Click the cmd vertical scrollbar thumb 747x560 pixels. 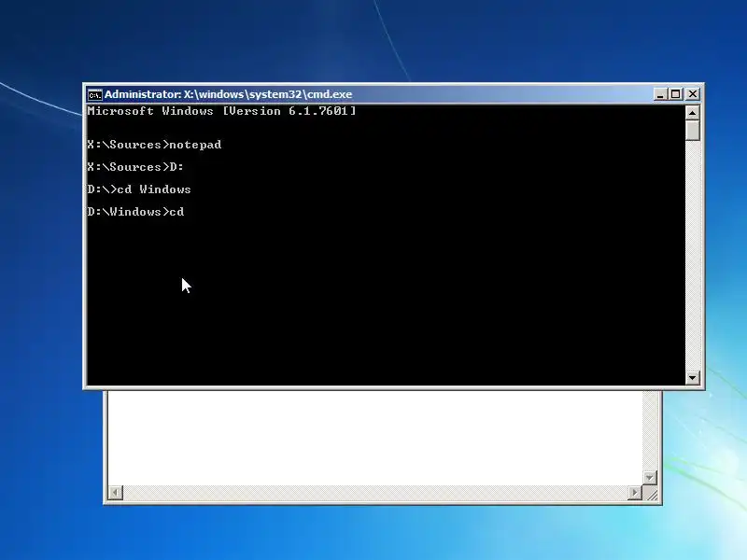[x=692, y=131]
